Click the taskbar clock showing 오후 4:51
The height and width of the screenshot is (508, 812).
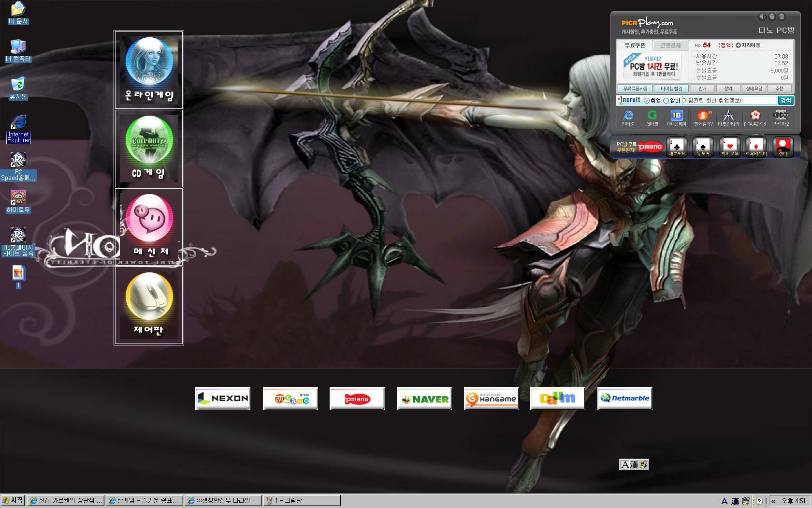(x=794, y=501)
